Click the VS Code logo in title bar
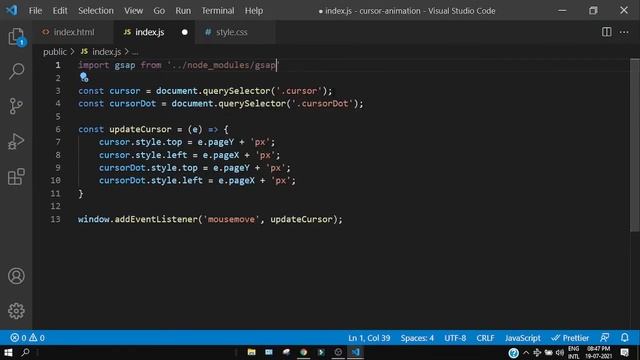This screenshot has height=360, width=640. click(11, 10)
